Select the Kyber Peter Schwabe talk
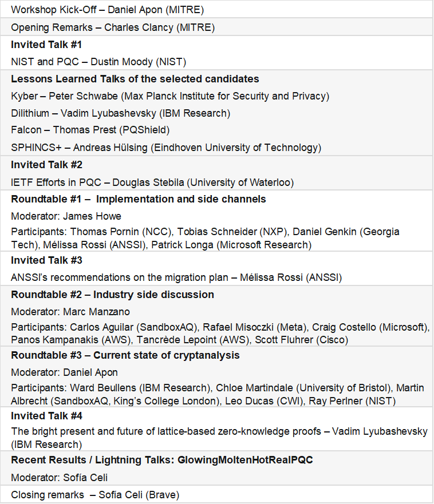 point(170,96)
